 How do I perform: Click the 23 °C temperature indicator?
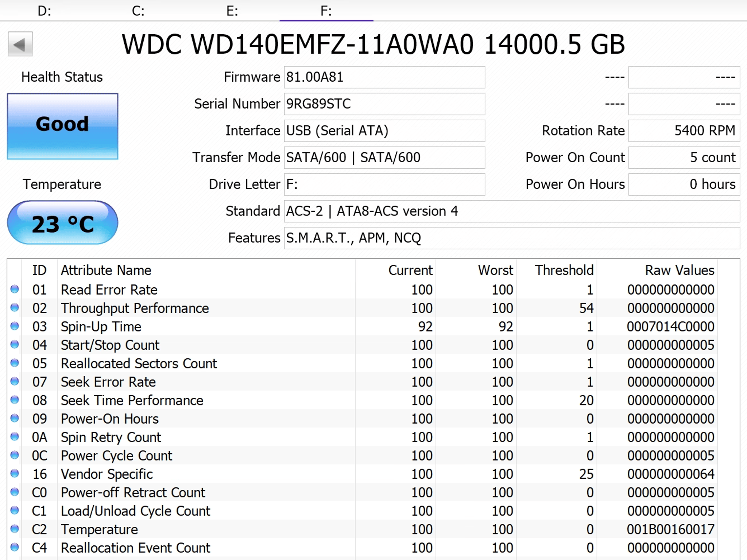(62, 222)
